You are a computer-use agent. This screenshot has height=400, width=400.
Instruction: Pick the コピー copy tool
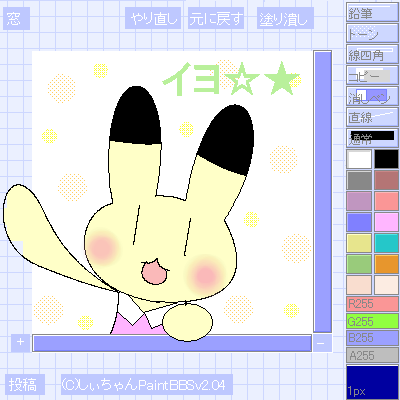click(372, 75)
